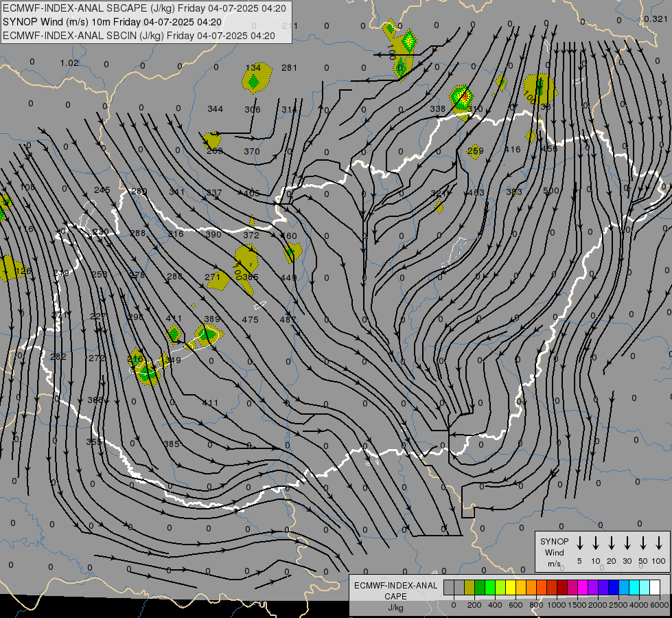Viewport: 672px width, 618px height.
Task: Click the '0.321' value on the map
Action: 656,19
